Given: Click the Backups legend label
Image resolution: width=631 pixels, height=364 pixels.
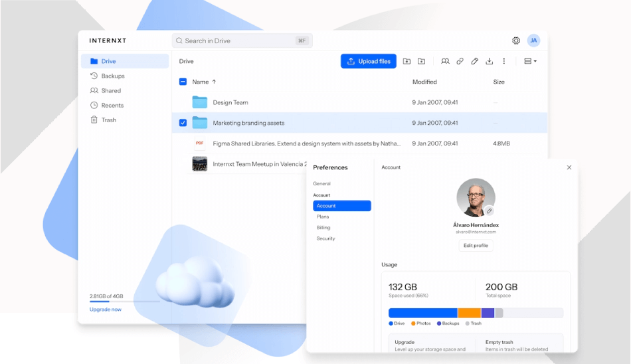Looking at the screenshot, I should [450, 323].
